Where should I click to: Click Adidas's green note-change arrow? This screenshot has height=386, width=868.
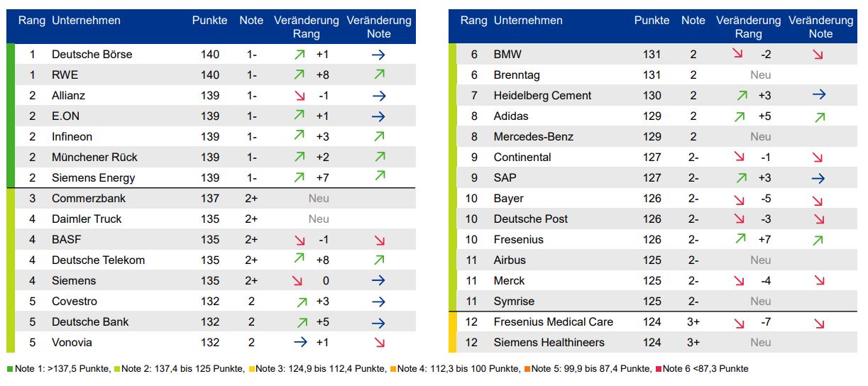(820, 117)
